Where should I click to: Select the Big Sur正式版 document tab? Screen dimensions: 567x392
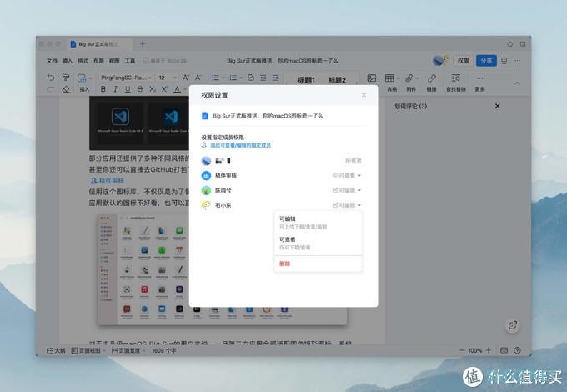[x=98, y=43]
